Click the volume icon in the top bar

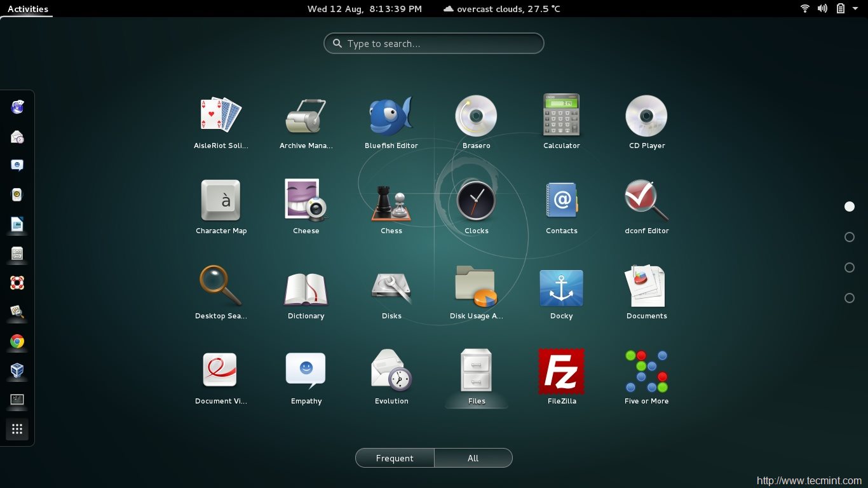pos(822,8)
